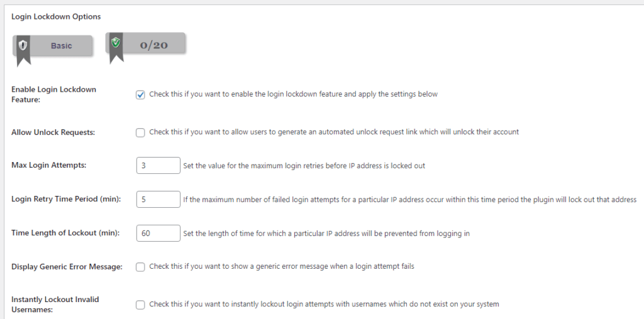The image size is (644, 319).
Task: Click the description about maximum login retries
Action: coord(304,166)
